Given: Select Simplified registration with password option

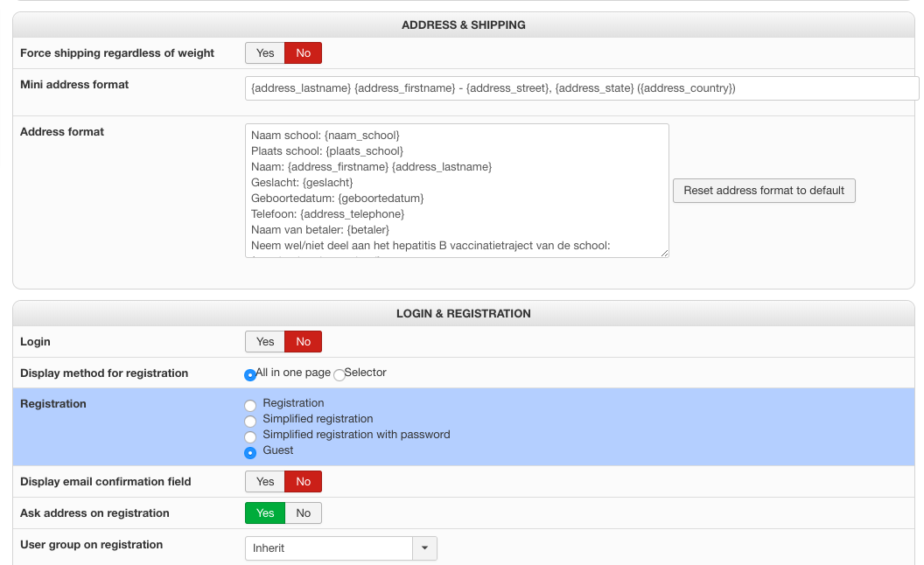Looking at the screenshot, I should [250, 436].
